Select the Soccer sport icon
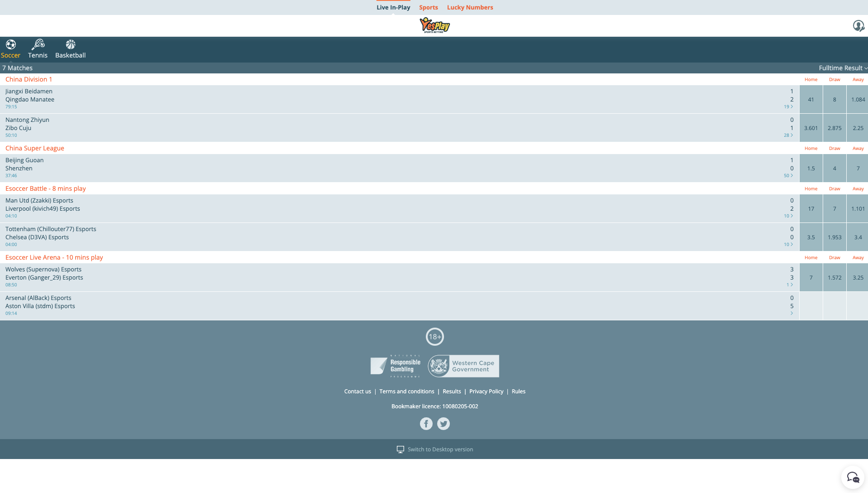 coord(11,44)
